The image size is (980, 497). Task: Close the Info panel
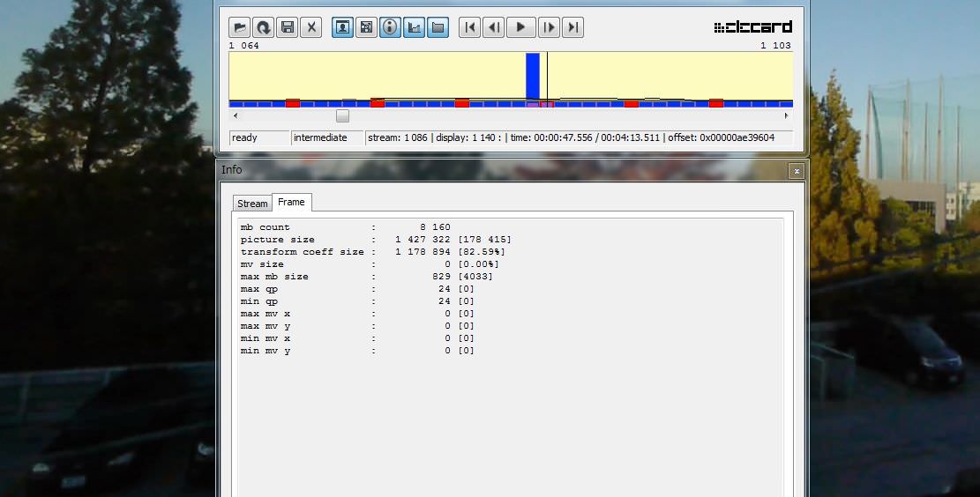[797, 171]
